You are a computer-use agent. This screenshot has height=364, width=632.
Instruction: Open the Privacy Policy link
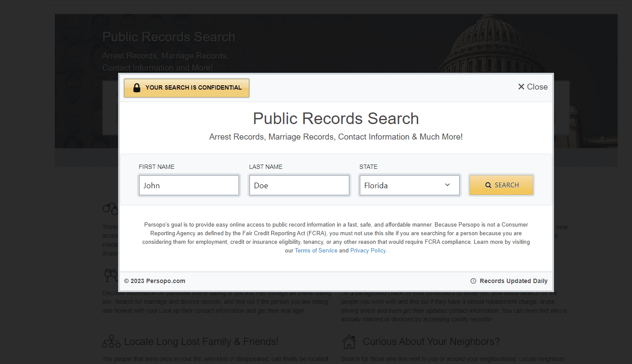pos(368,251)
